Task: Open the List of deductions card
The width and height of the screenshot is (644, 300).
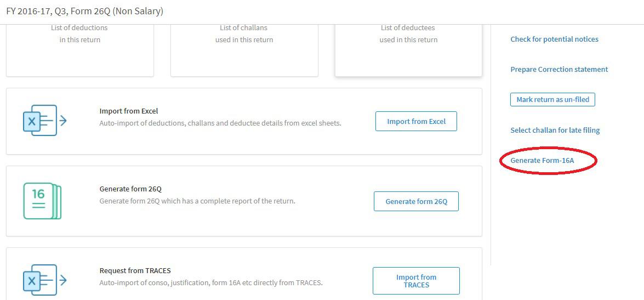Action: click(79, 50)
